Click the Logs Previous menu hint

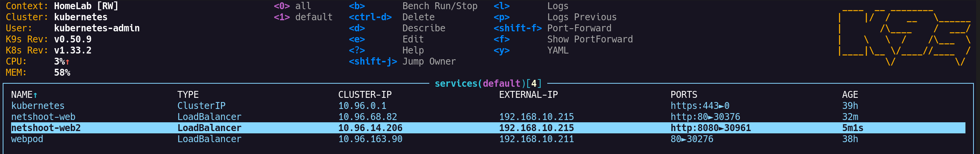[x=582, y=17]
